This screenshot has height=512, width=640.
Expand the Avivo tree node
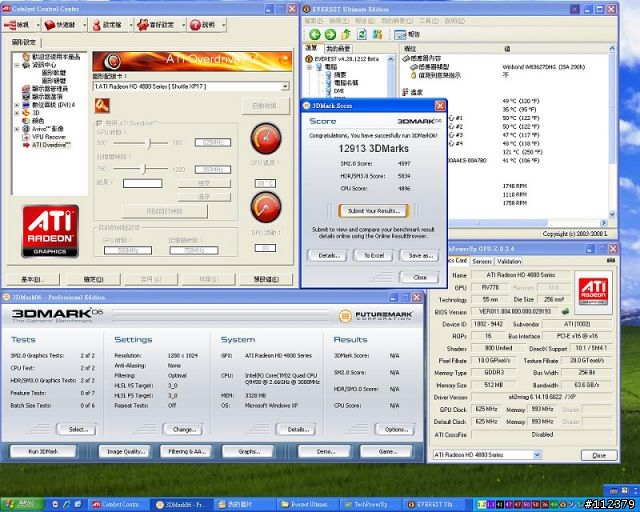point(17,129)
